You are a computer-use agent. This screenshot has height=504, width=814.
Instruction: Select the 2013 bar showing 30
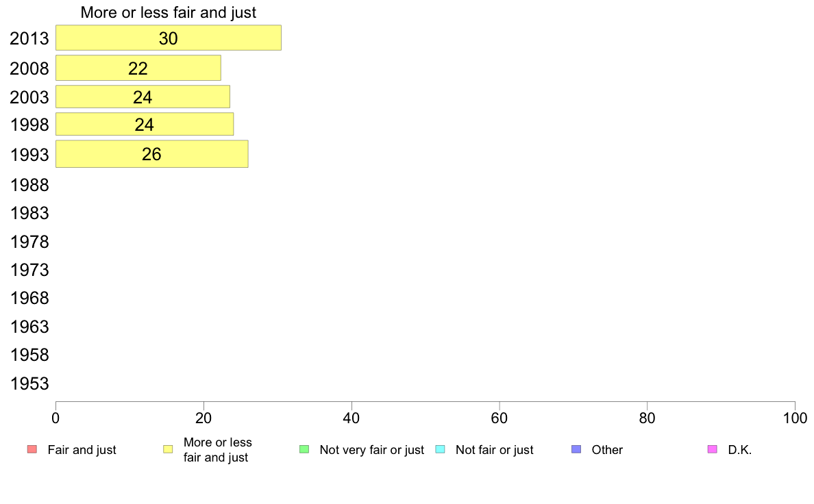point(168,38)
